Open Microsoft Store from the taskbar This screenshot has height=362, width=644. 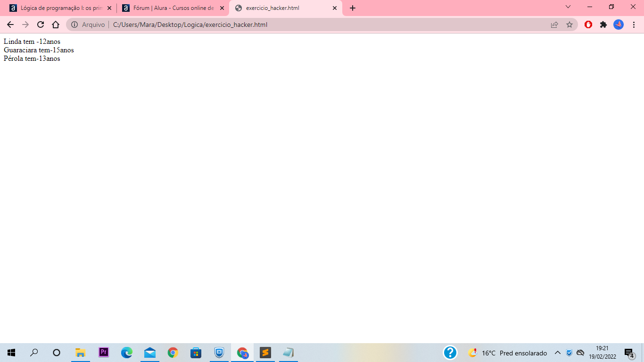[196, 353]
